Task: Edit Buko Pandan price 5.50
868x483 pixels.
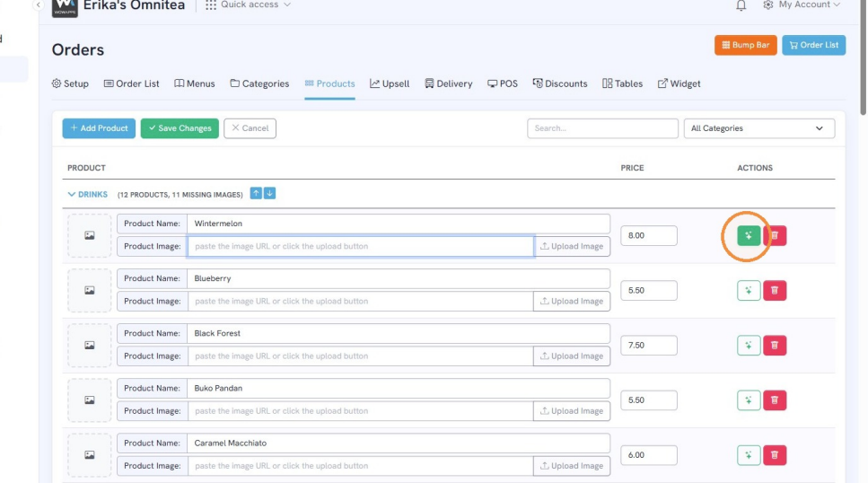Action: coord(649,400)
